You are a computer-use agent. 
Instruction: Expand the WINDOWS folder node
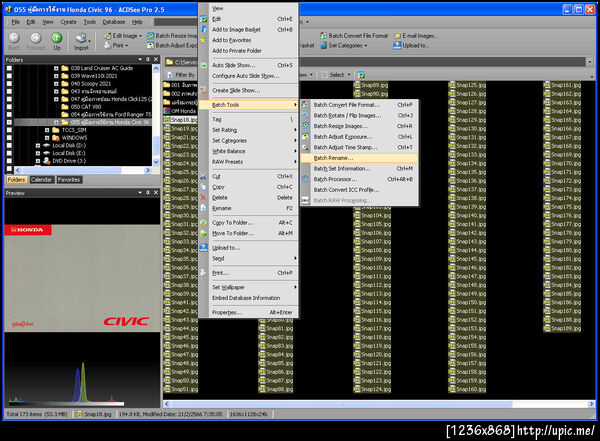coord(47,138)
